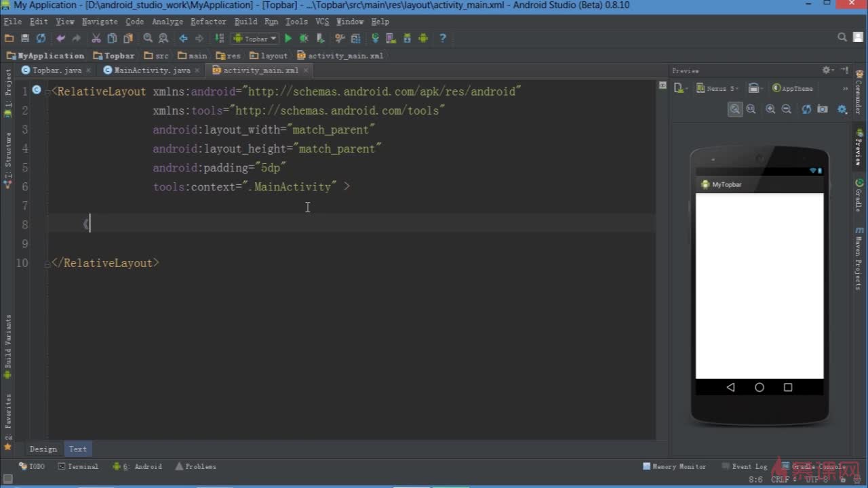This screenshot has height=488, width=868.
Task: Click the Redo arrow icon
Action: point(76,38)
